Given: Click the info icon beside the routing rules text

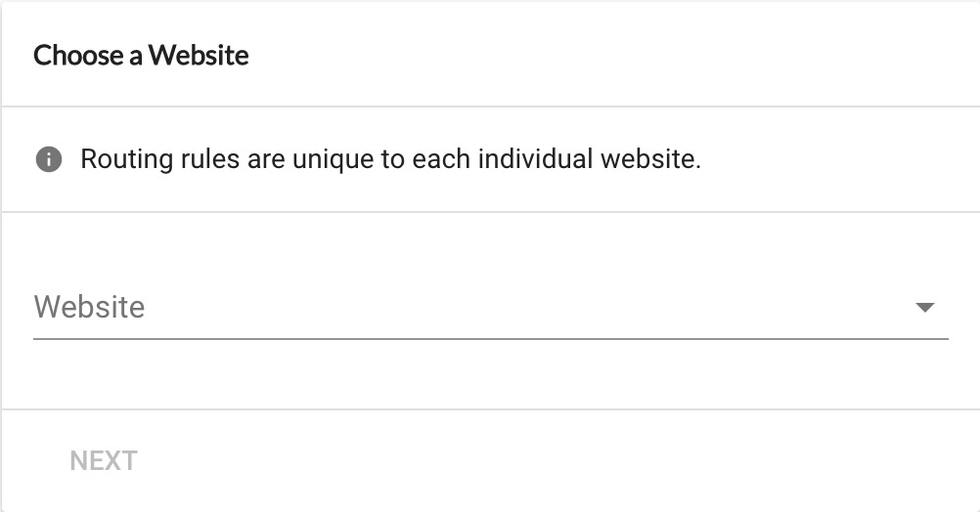Looking at the screenshot, I should (x=49, y=159).
